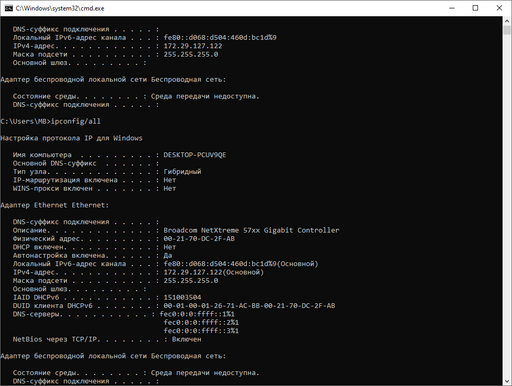Maximize the cmd.exe window
The width and height of the screenshot is (512, 386).
coord(475,8)
